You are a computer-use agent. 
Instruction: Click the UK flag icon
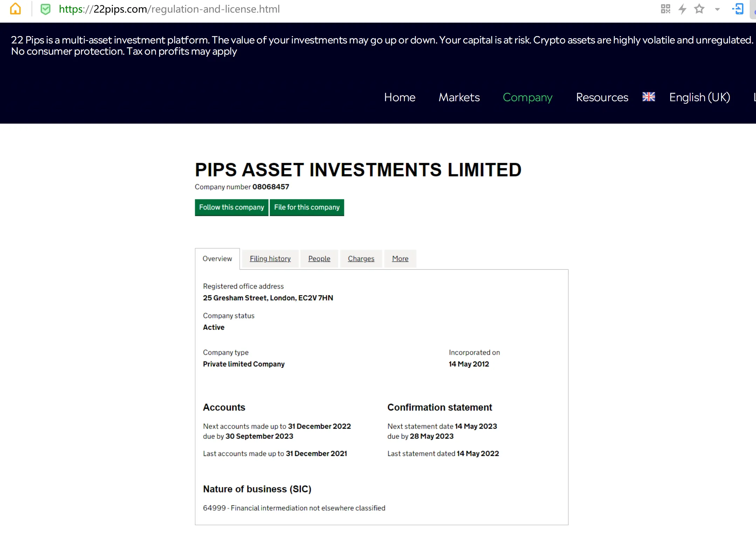(648, 97)
